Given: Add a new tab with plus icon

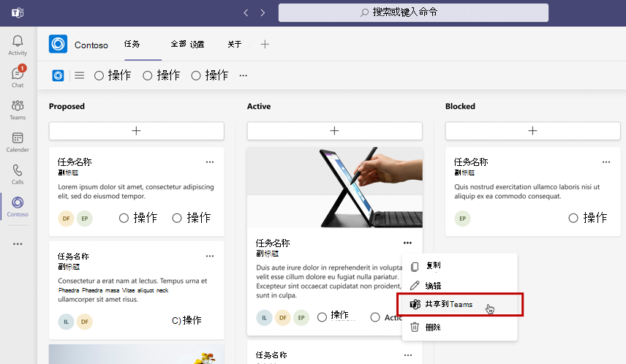Looking at the screenshot, I should click(x=265, y=45).
